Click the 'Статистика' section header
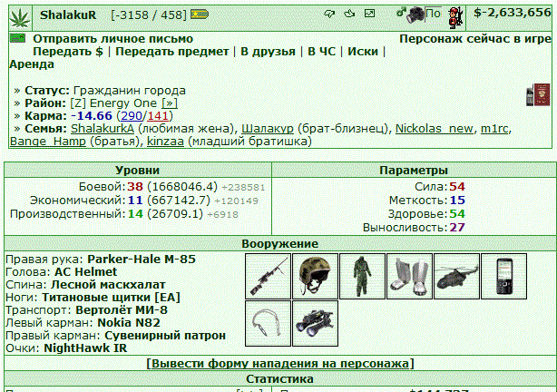This screenshot has height=392, width=557. pos(280,379)
